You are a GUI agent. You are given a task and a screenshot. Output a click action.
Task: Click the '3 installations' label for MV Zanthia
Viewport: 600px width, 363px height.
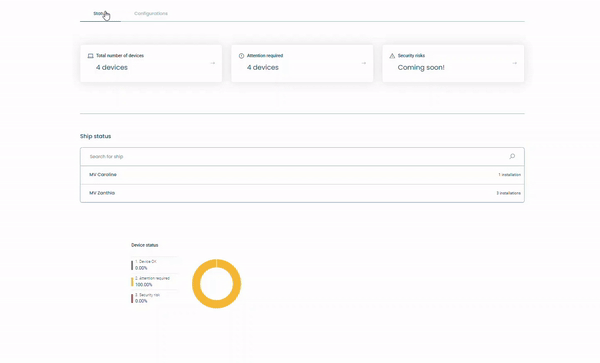click(x=509, y=193)
